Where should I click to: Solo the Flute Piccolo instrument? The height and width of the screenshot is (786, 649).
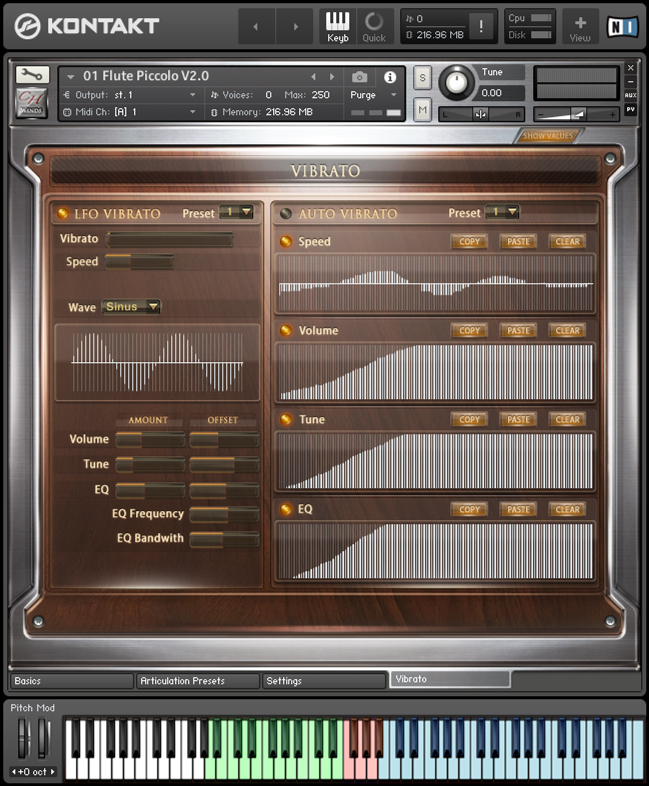(422, 78)
